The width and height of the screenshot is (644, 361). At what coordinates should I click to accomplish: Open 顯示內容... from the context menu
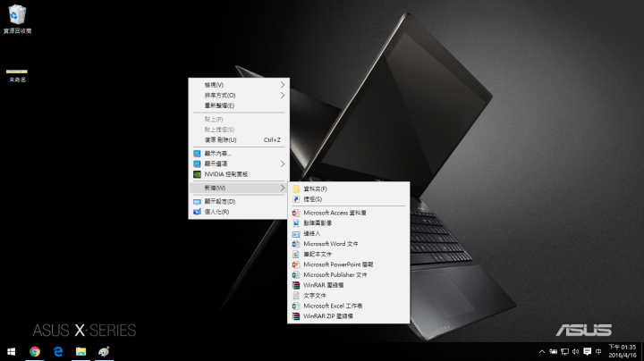(239, 154)
